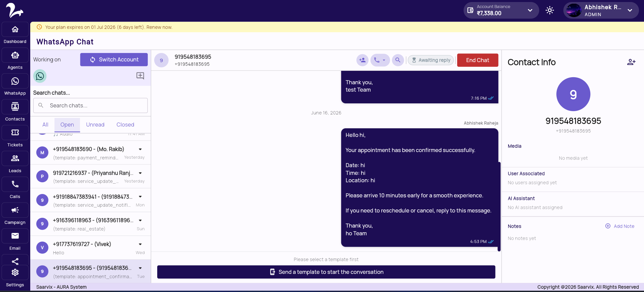Click the conversation scrollbar thumb
This screenshot has width=644, height=292.
click(499, 206)
